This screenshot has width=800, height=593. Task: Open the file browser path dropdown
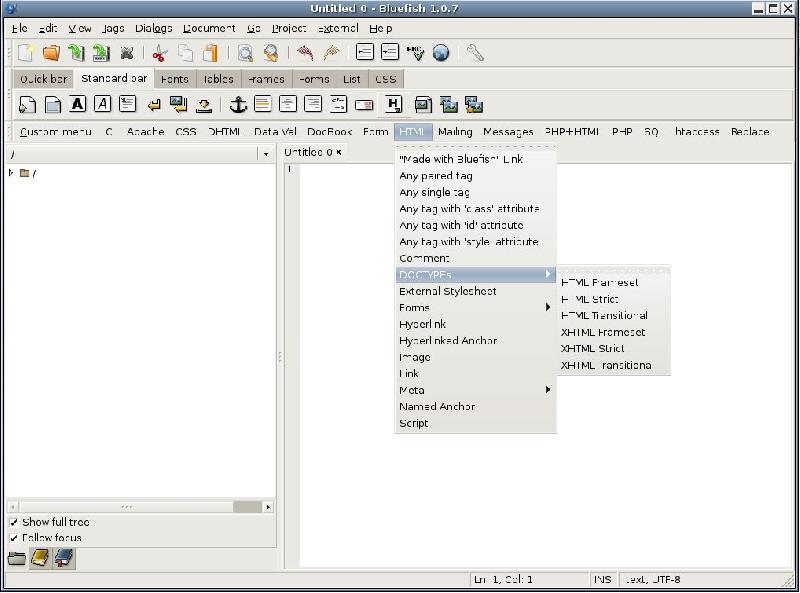pyautogui.click(x=266, y=154)
